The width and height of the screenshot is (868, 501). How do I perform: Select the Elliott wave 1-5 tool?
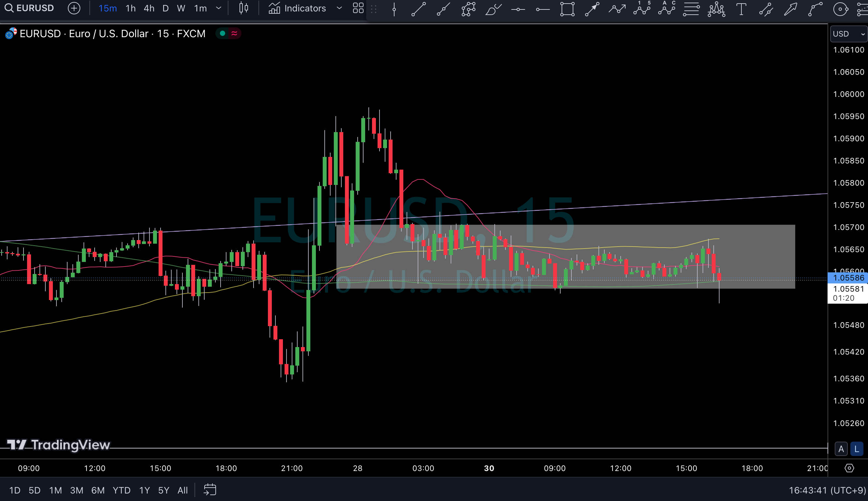(x=642, y=8)
